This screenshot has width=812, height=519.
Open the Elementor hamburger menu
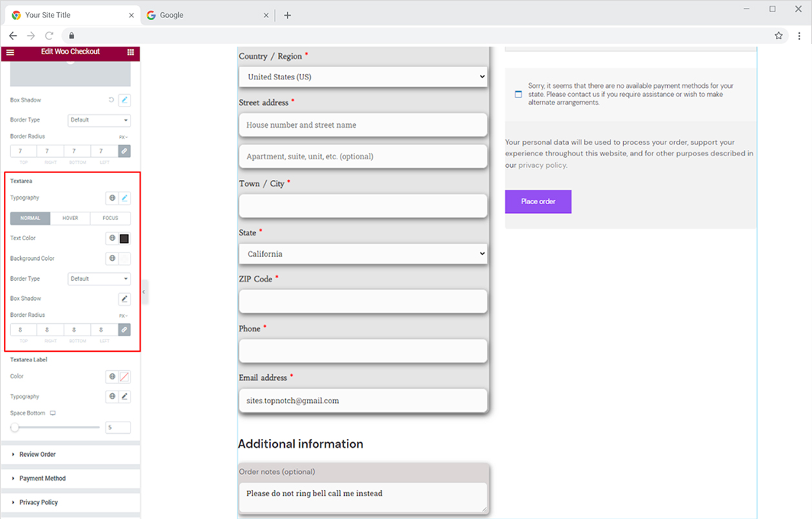10,52
